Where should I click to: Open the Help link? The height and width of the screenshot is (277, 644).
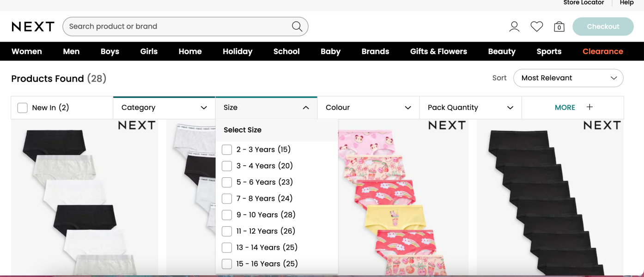click(626, 3)
